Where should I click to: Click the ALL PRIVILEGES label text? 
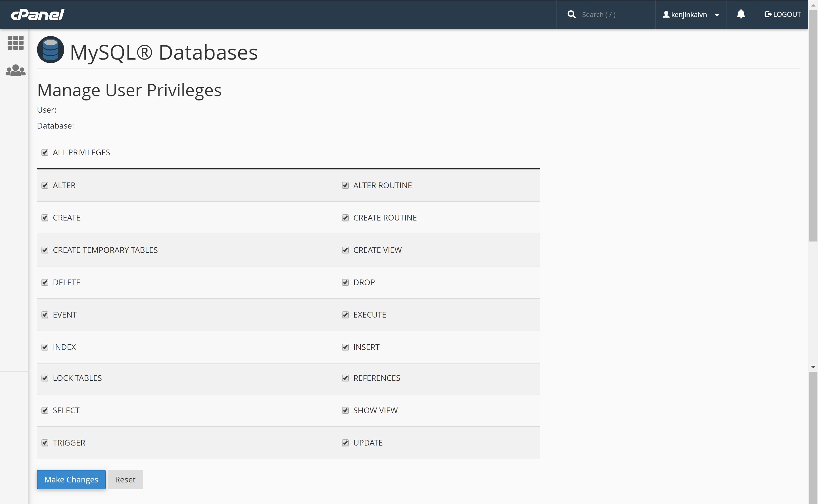(82, 152)
